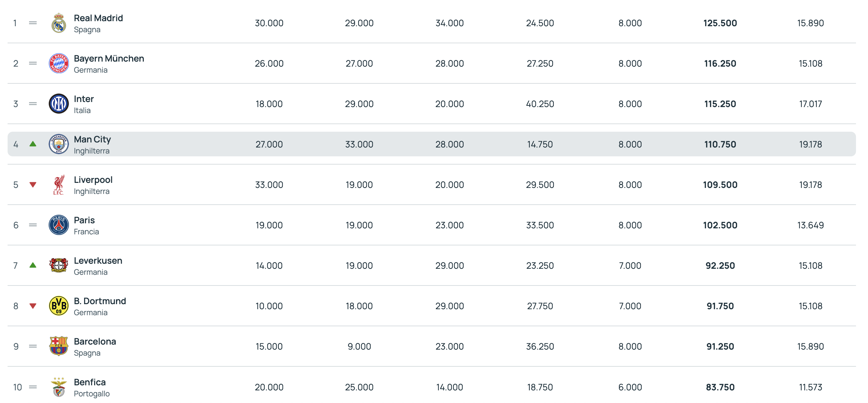Viewport: 868px width, 403px height.
Task: Click Liverpool's red down arrow
Action: click(33, 184)
